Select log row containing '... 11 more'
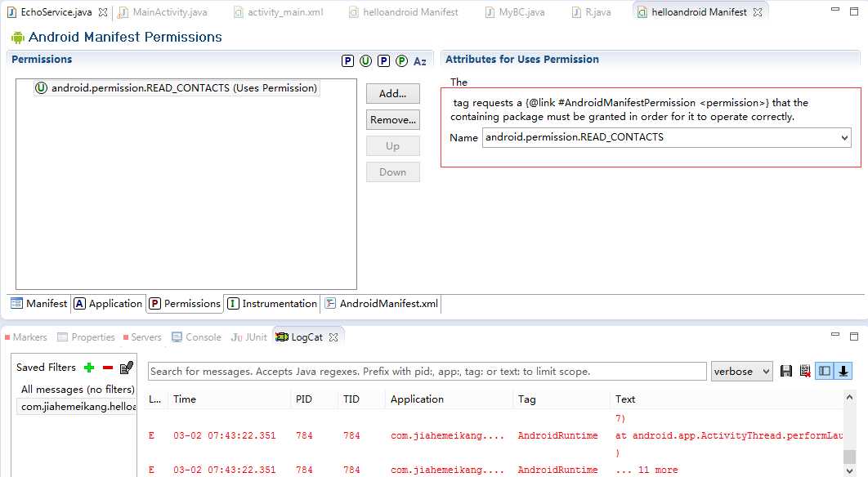This screenshot has width=868, height=477. (x=495, y=470)
